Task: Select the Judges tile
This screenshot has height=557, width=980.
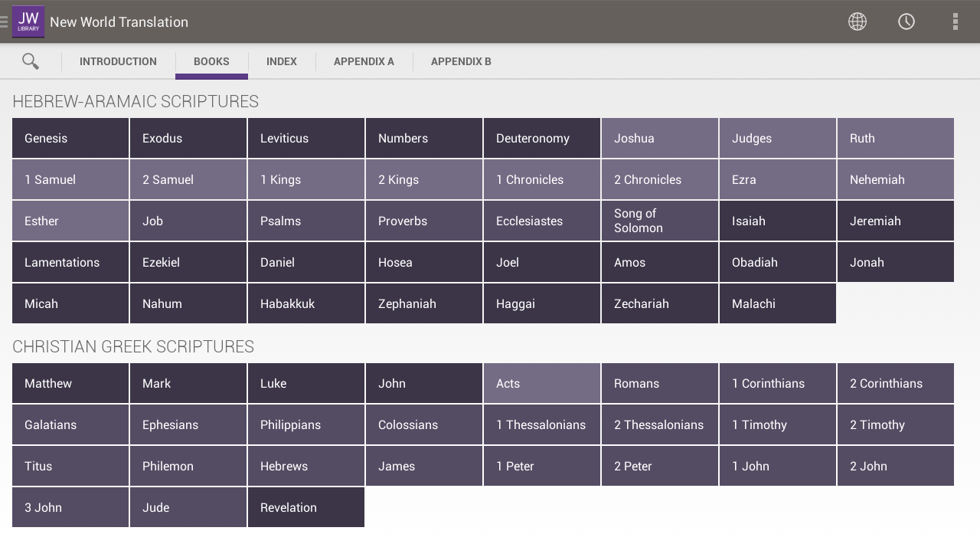Action: 778,138
